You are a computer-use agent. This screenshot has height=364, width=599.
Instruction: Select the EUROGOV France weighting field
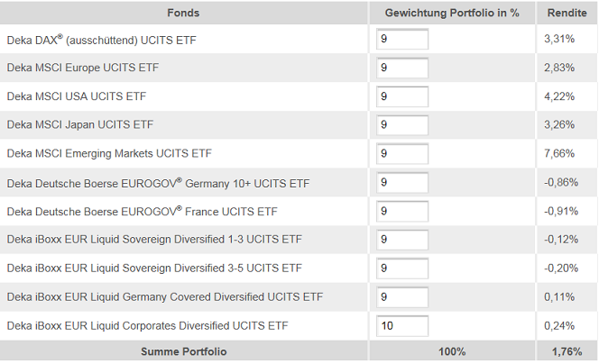pyautogui.click(x=402, y=211)
